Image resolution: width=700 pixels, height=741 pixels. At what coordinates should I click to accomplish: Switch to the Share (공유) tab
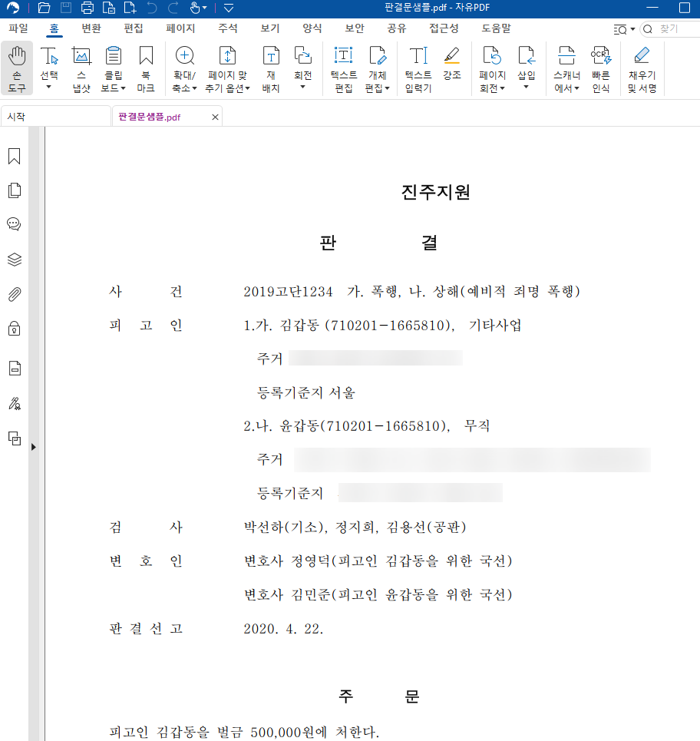[397, 28]
